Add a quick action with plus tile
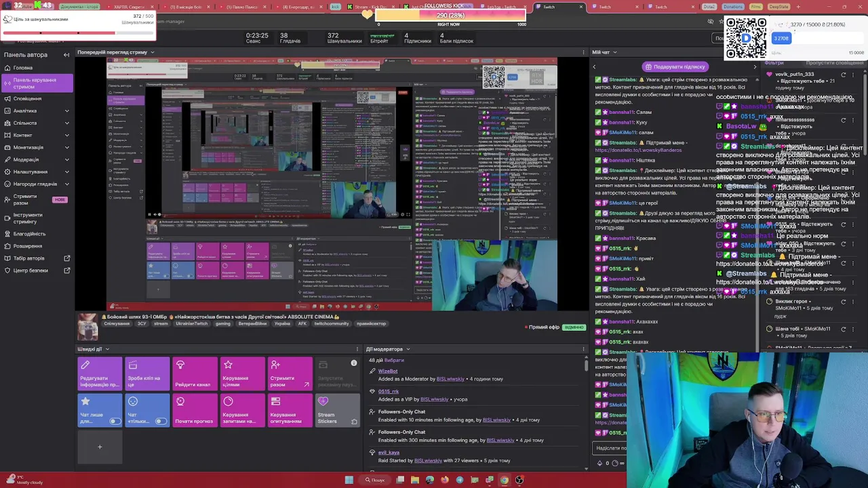Screen dimensions: 868x488 click(x=100, y=447)
